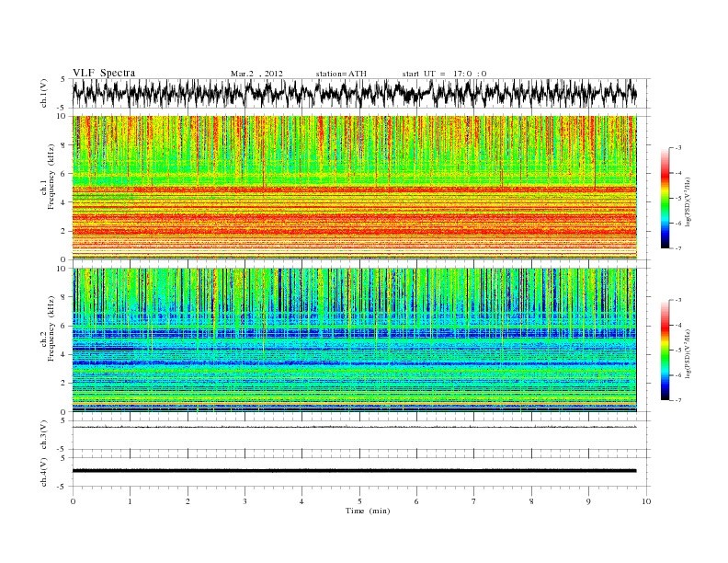Click the ch.2 'Frequency (kHz)' axis label

(51, 329)
